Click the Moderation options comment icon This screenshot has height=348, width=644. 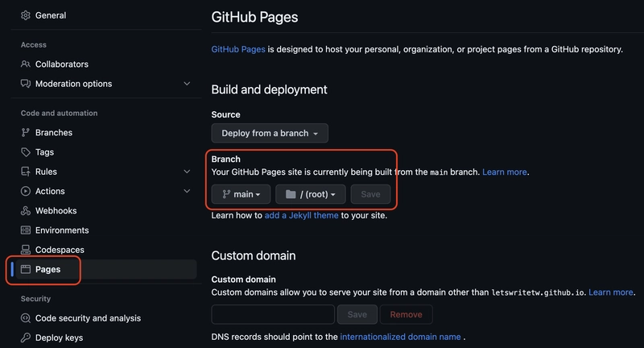(26, 84)
